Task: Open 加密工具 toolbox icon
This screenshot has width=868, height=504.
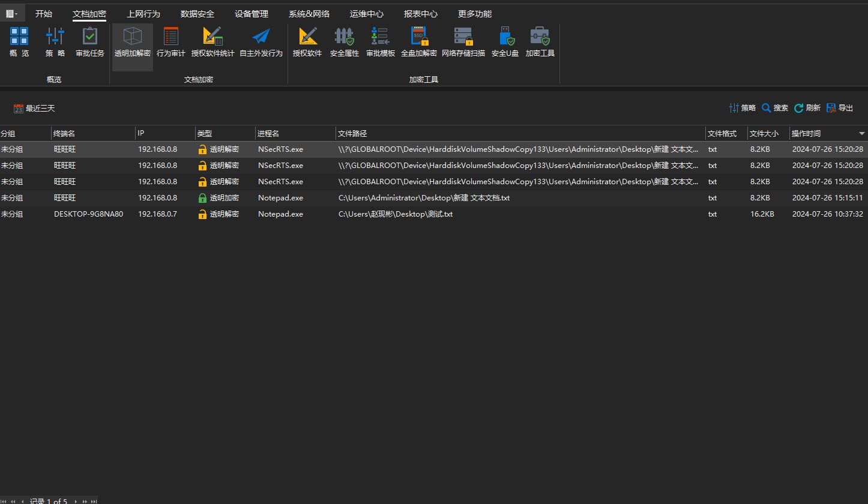Action: [540, 41]
